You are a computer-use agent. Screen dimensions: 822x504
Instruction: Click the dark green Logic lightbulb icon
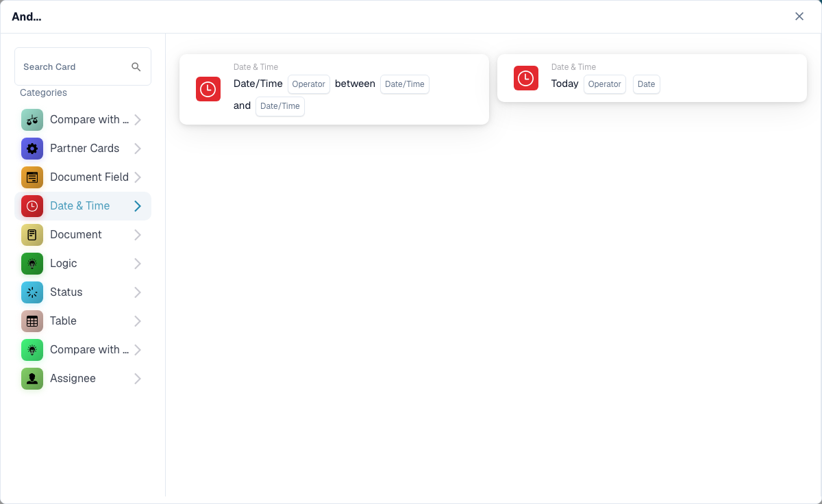[32, 264]
